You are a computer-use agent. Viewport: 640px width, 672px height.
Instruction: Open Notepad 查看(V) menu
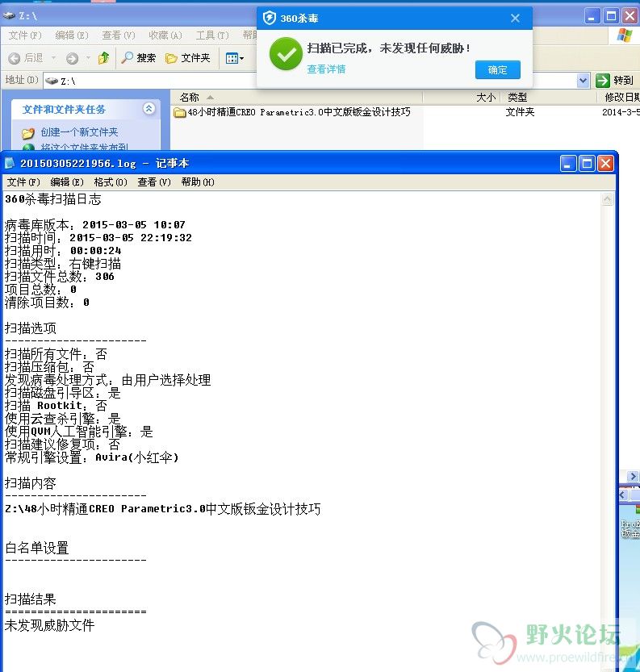154,182
